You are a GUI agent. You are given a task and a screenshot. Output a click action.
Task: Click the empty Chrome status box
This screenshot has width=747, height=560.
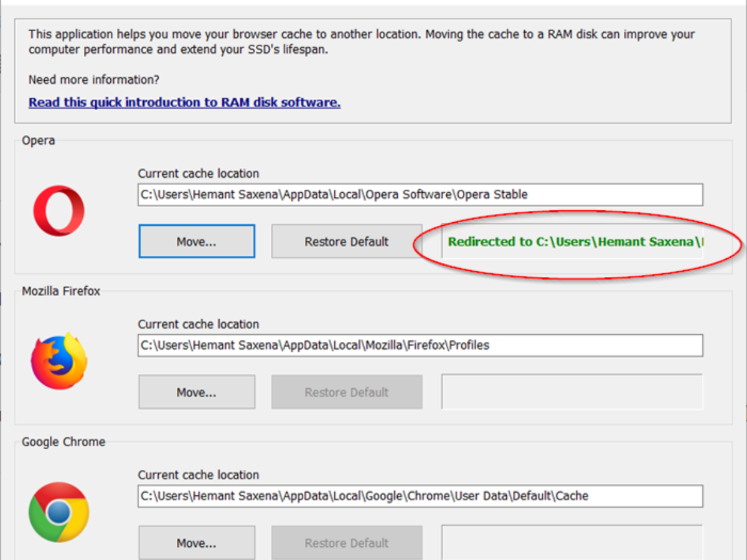tap(572, 543)
